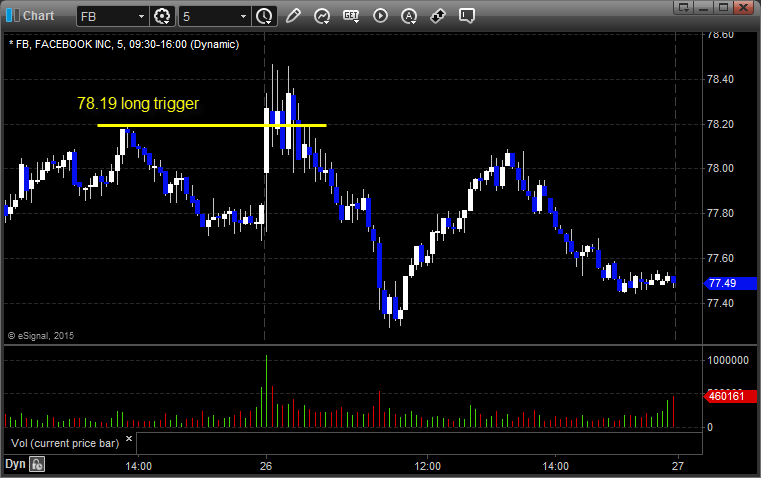This screenshot has height=478, width=761.
Task: Select the pencil drawing tools icon
Action: (x=293, y=16)
